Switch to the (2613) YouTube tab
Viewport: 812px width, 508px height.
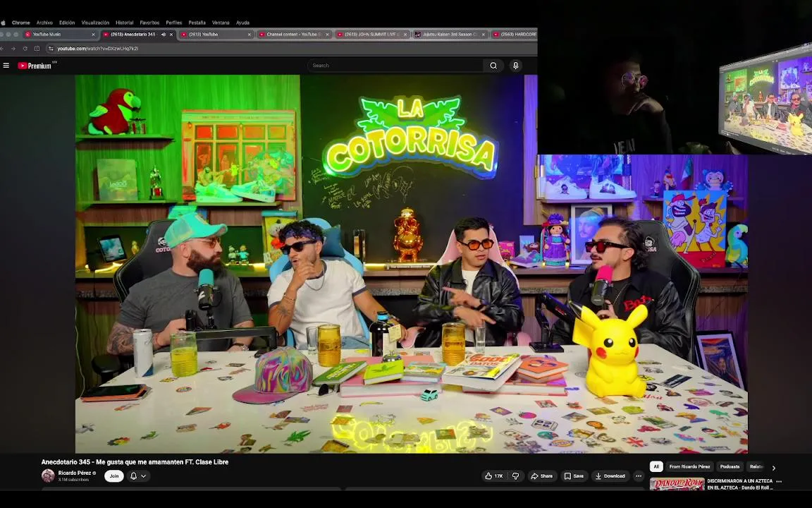click(x=216, y=34)
